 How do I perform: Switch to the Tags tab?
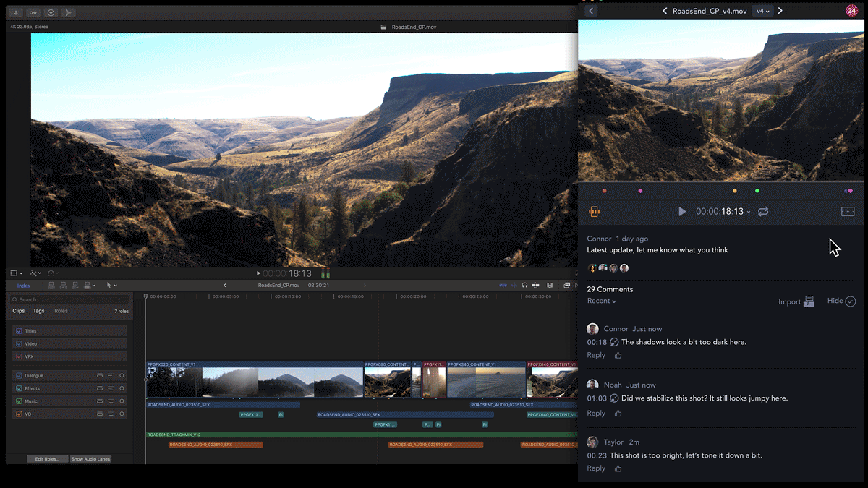coord(38,311)
